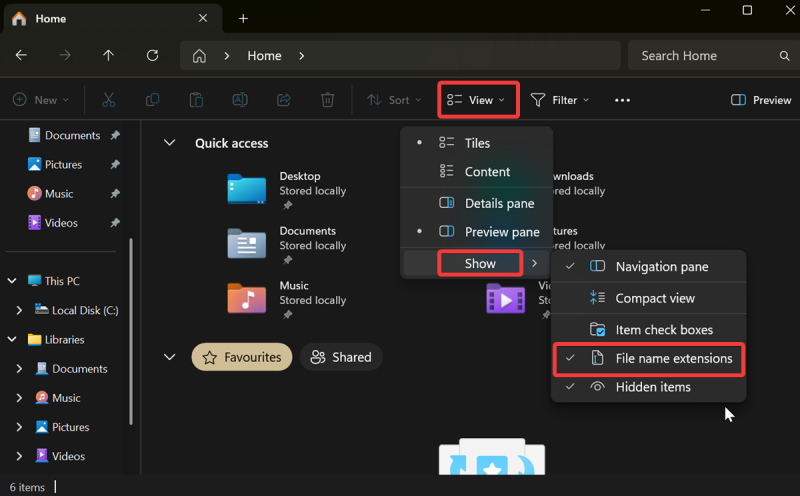This screenshot has width=800, height=496.
Task: Click the Preview button at top right
Action: [761, 100]
